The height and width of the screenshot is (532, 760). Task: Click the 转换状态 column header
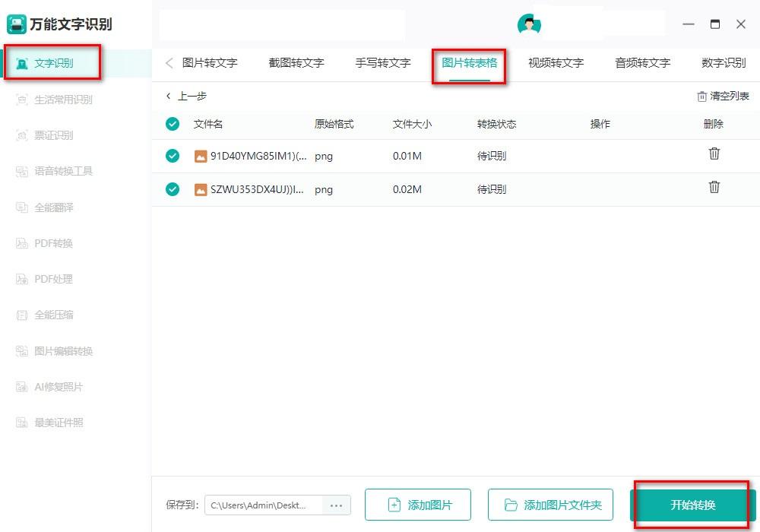496,124
